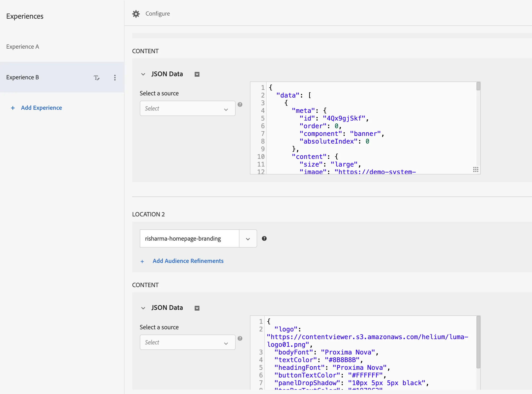532x394 pixels.
Task: Open help icon beside first Select a source
Action: pyautogui.click(x=240, y=104)
